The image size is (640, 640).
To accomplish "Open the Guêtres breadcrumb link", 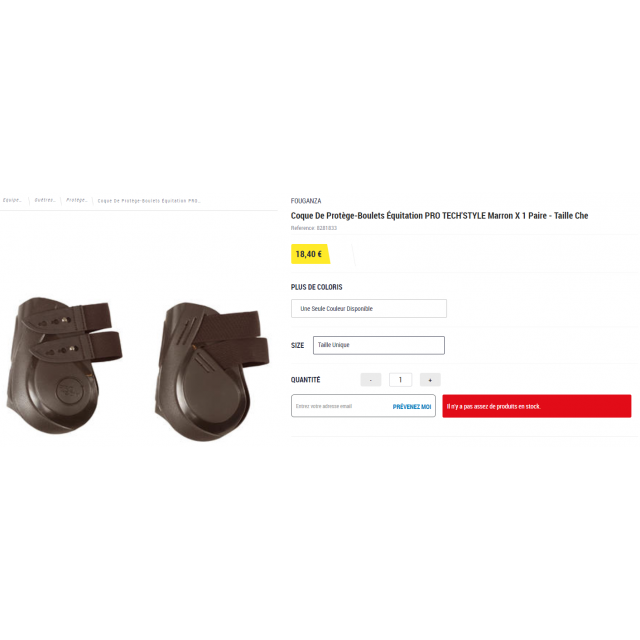I will point(44,200).
